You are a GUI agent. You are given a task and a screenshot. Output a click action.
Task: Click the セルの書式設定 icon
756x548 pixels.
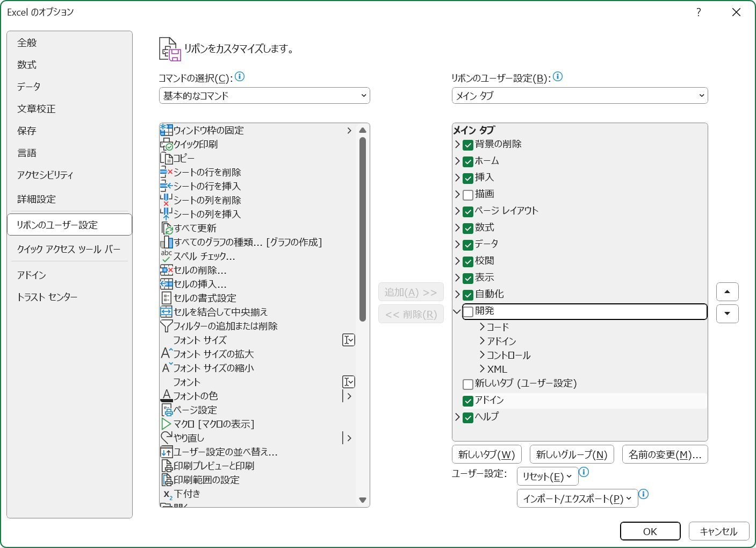(167, 298)
